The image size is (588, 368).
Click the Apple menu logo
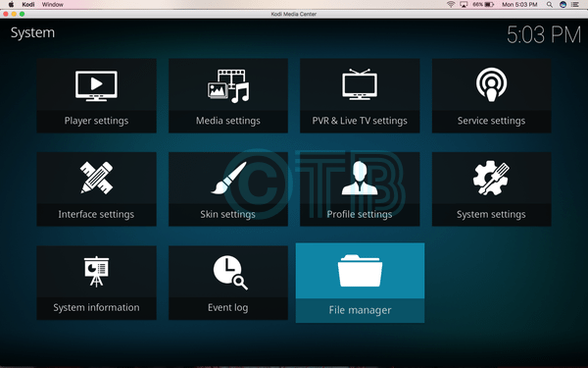click(x=11, y=5)
